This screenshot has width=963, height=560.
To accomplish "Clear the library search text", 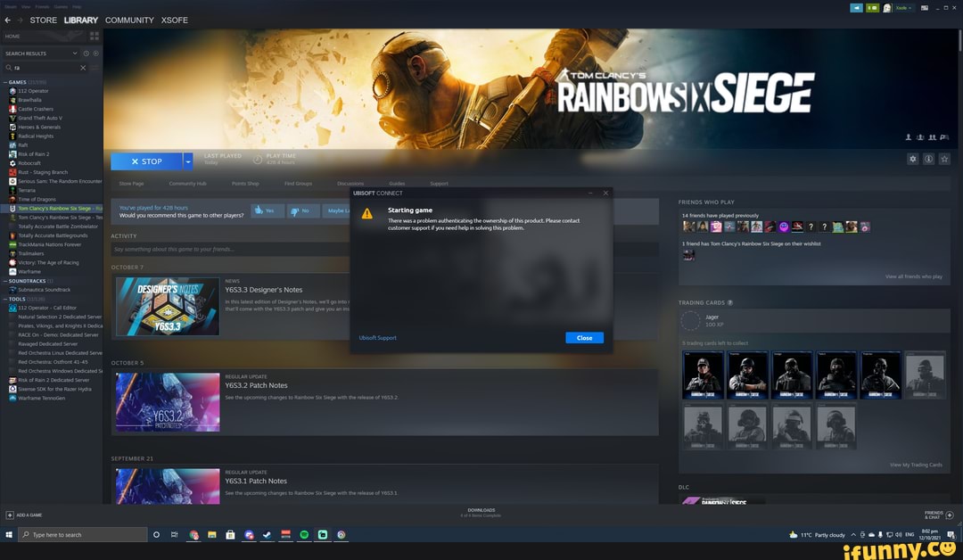I will 83,68.
